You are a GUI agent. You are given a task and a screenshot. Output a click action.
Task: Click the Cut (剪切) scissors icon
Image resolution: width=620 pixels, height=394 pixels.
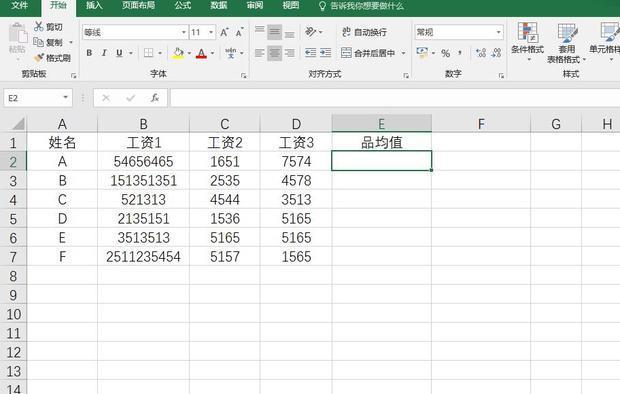pyautogui.click(x=39, y=27)
